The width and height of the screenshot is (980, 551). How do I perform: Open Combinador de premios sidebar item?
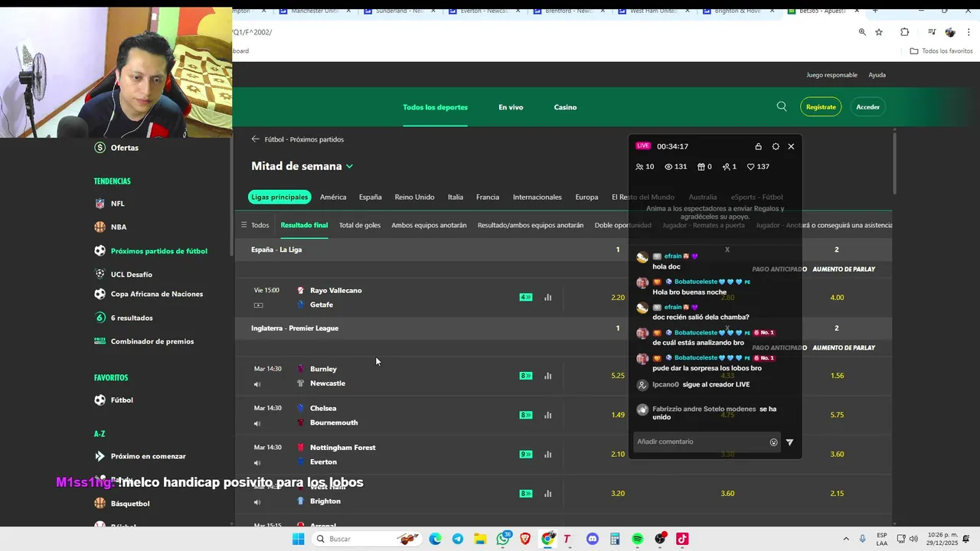pyautogui.click(x=144, y=341)
